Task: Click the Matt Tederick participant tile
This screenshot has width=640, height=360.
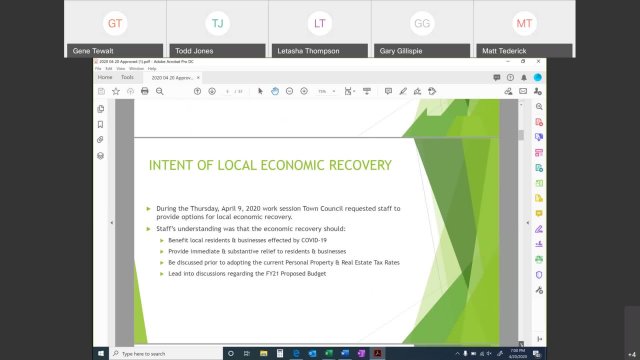Action: point(524,29)
